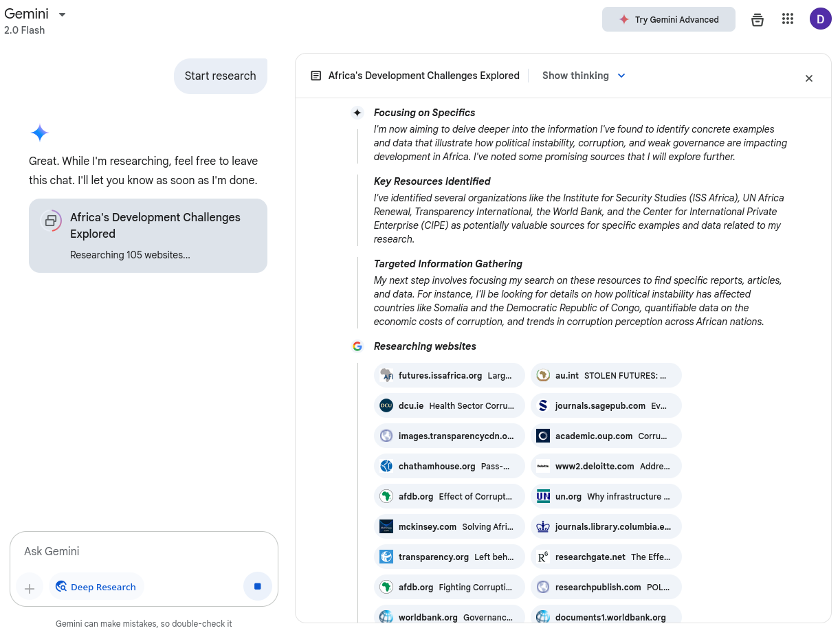840x637 pixels.
Task: Click the Gemini can make mistakes disclaimer
Action: 144,624
